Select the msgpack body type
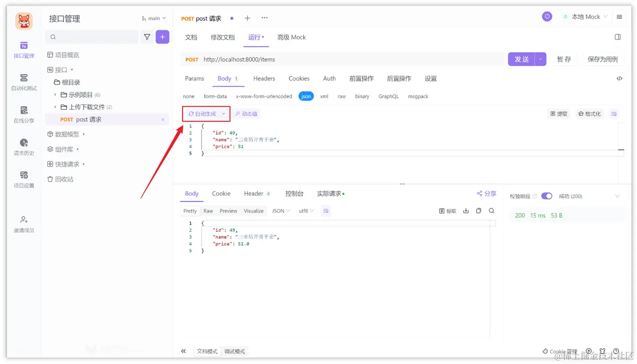The height and width of the screenshot is (364, 637). [418, 96]
